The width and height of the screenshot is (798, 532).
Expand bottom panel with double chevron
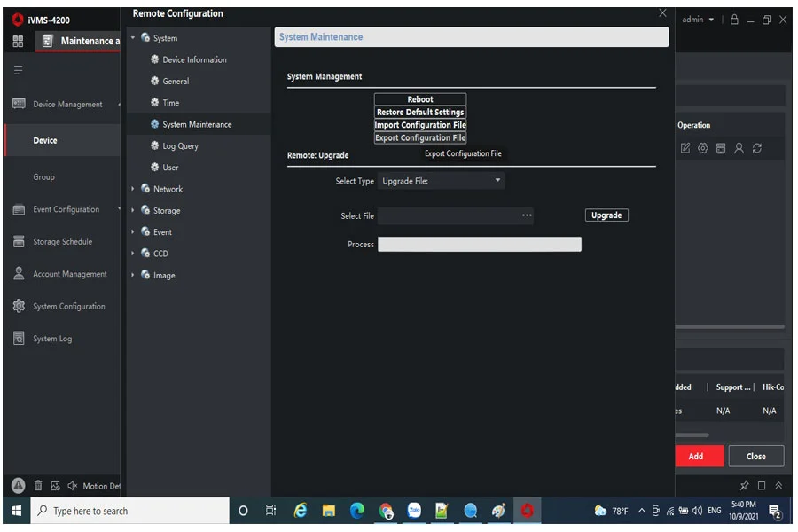(778, 486)
